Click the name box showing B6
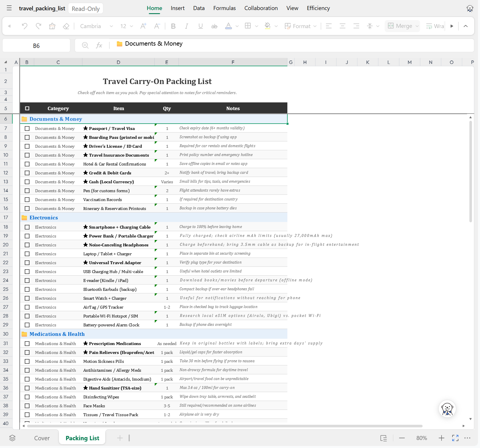The height and width of the screenshot is (448, 480). coord(36,46)
